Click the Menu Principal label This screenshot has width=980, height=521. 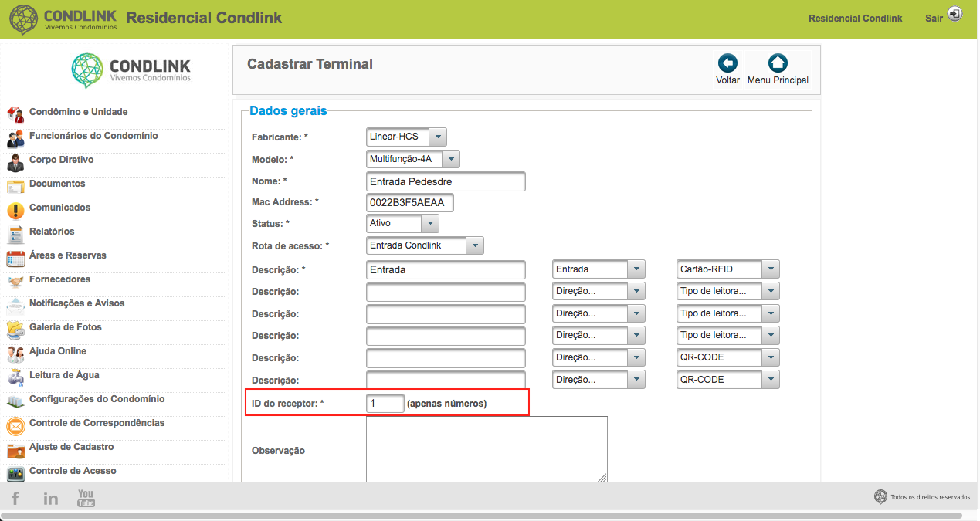[x=778, y=80]
